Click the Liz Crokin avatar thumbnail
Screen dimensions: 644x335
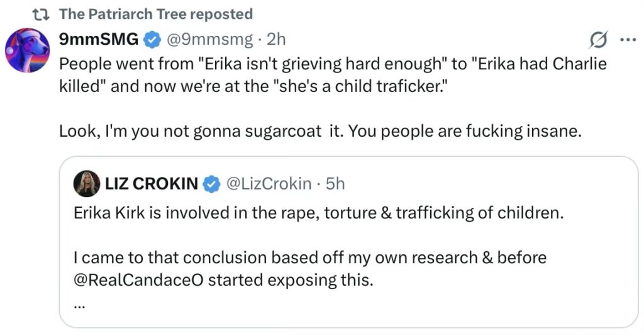(x=86, y=183)
